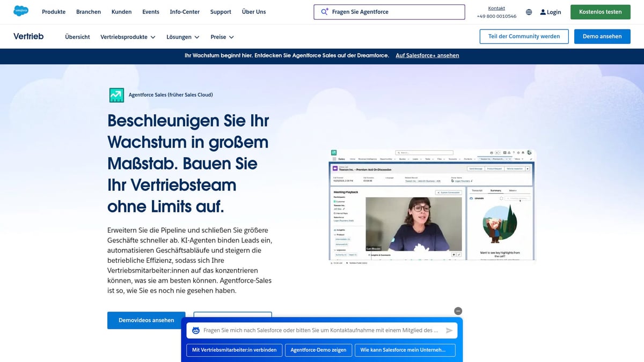644x362 pixels.
Task: Click the Agentforce search sparkle icon
Action: coord(324,11)
